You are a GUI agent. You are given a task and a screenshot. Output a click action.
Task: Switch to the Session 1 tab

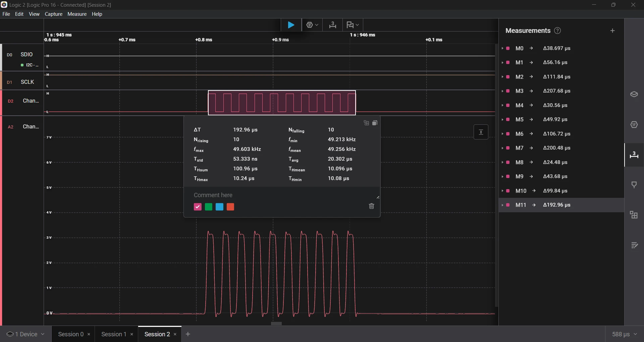[x=114, y=334]
